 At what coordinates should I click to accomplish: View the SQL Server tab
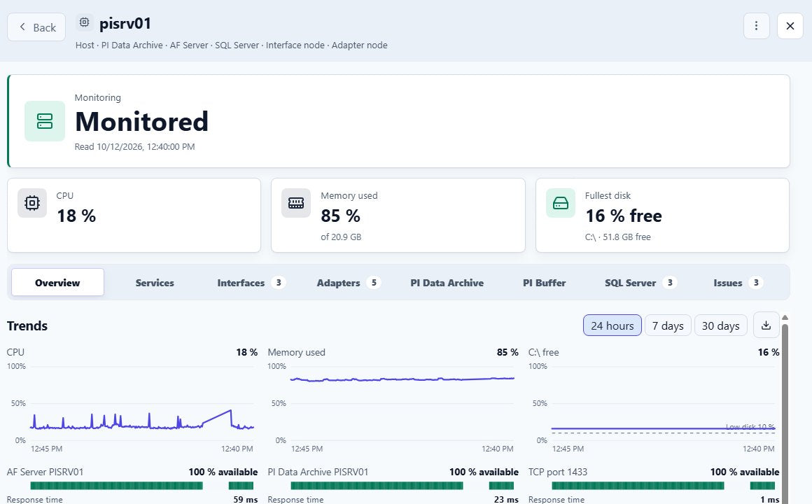(640, 283)
